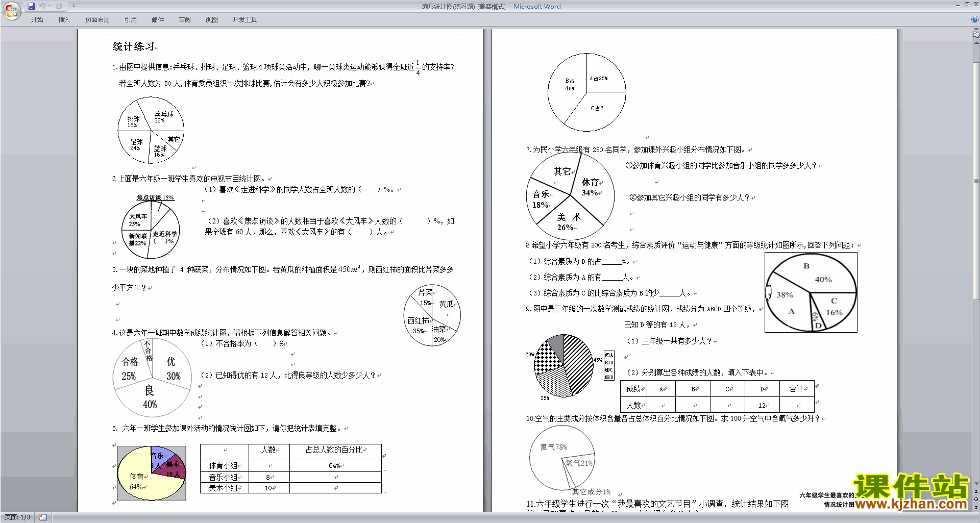Select the colored 体育 64% pie chart
Viewport: 980px width, 523px height.
152,474
